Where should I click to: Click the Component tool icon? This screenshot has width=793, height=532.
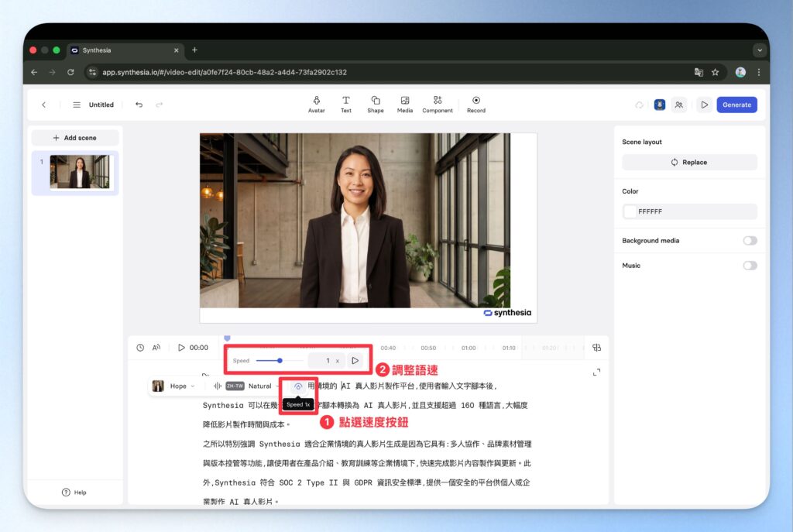pos(438,105)
